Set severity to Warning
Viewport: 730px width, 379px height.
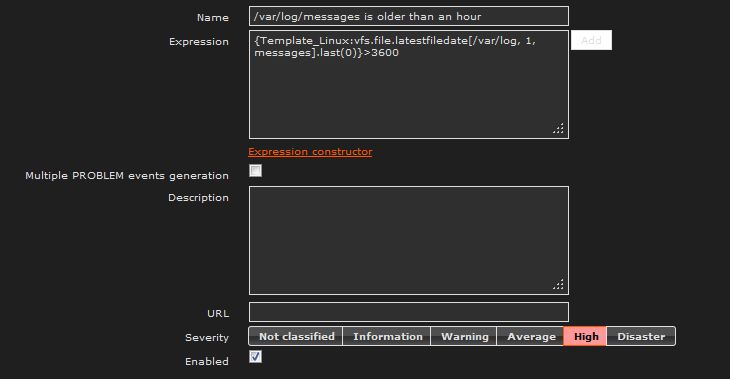click(x=464, y=336)
